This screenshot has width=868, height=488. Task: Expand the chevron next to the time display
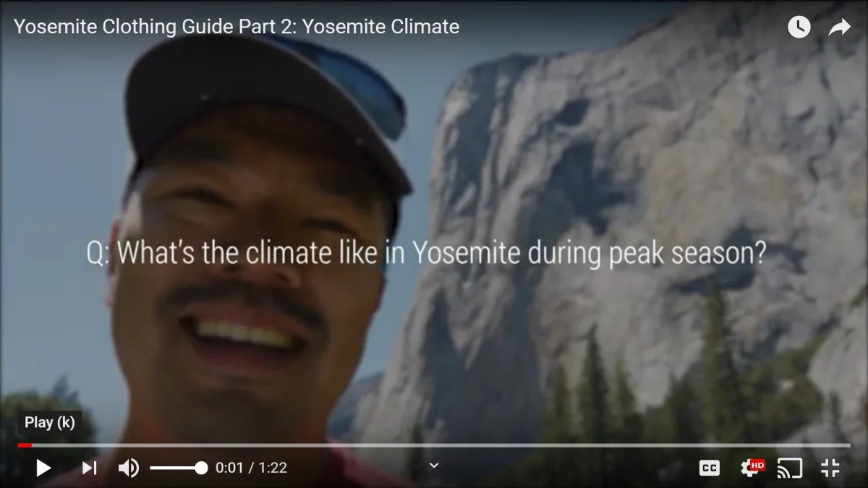[434, 466]
